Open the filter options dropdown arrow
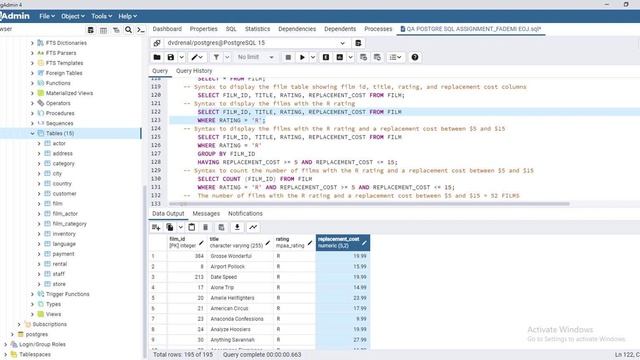Image resolution: width=640 pixels, height=360 pixels. (x=227, y=57)
